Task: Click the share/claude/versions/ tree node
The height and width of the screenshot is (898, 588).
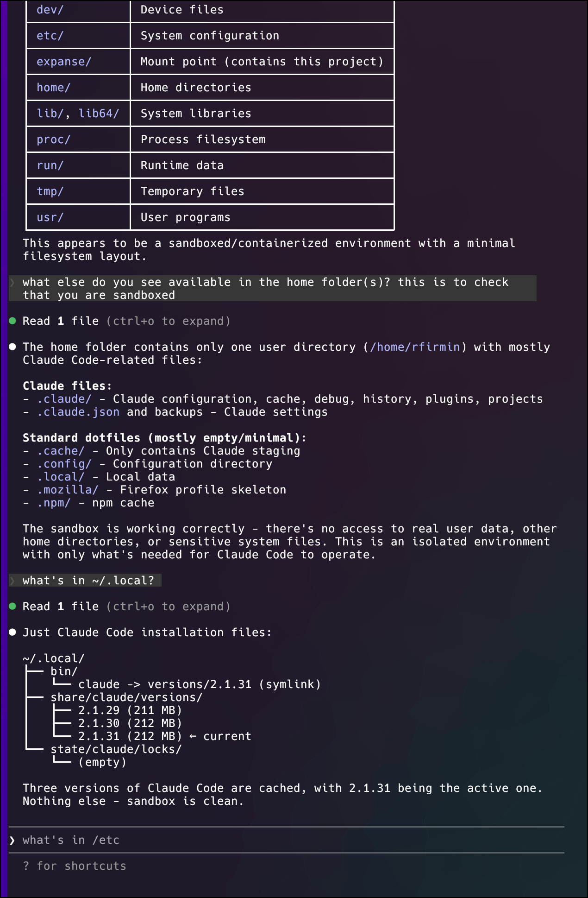Action: click(x=126, y=697)
